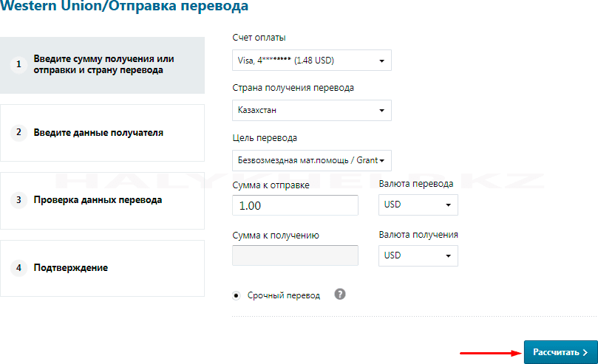This screenshot has height=364, width=598.
Task: Click the Счет оплаты field label
Action: coord(259,38)
